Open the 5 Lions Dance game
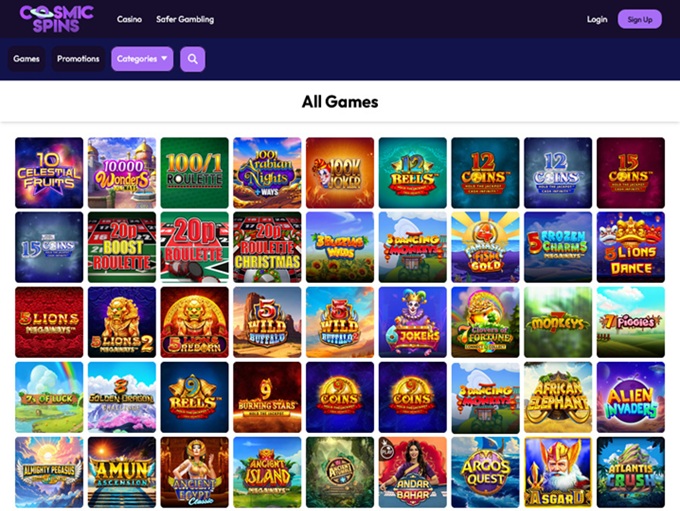Viewport: 680px width, 511px height. pyautogui.click(x=631, y=247)
